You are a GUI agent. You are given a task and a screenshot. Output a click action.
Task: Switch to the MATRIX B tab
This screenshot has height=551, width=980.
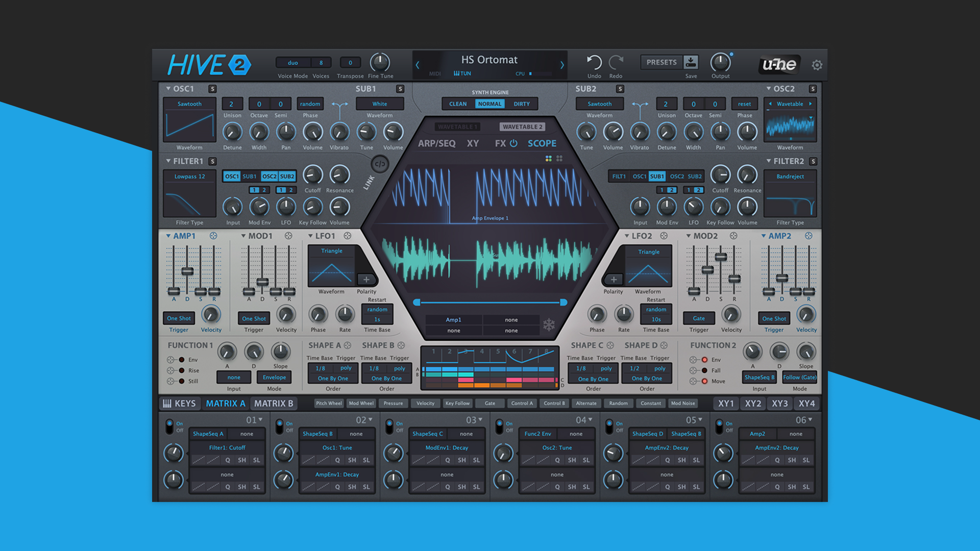pos(274,403)
